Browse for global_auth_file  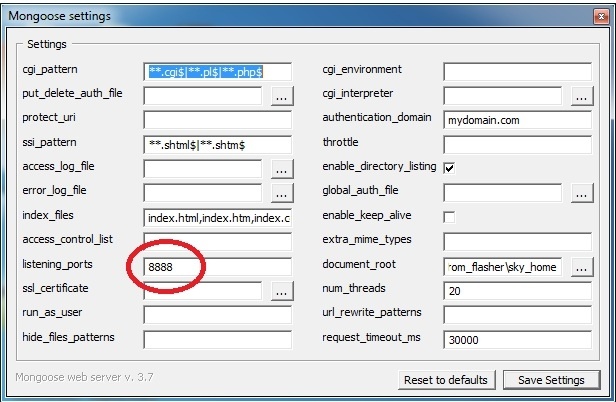pos(582,193)
